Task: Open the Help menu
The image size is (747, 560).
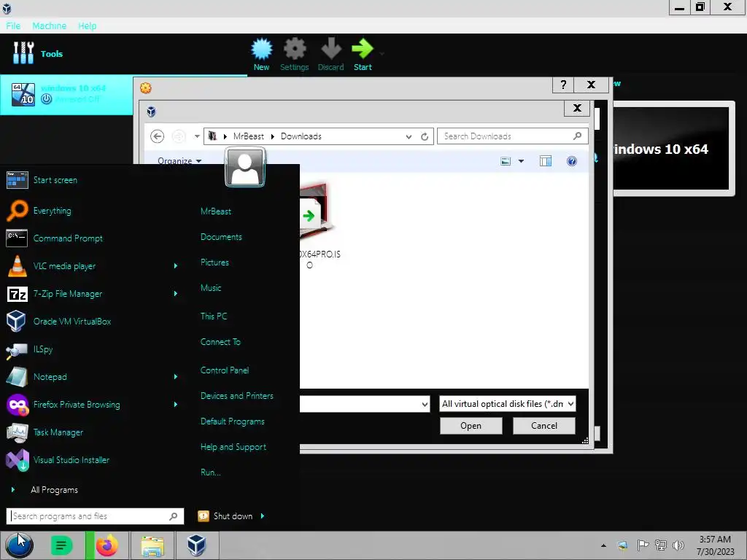Action: tap(88, 26)
